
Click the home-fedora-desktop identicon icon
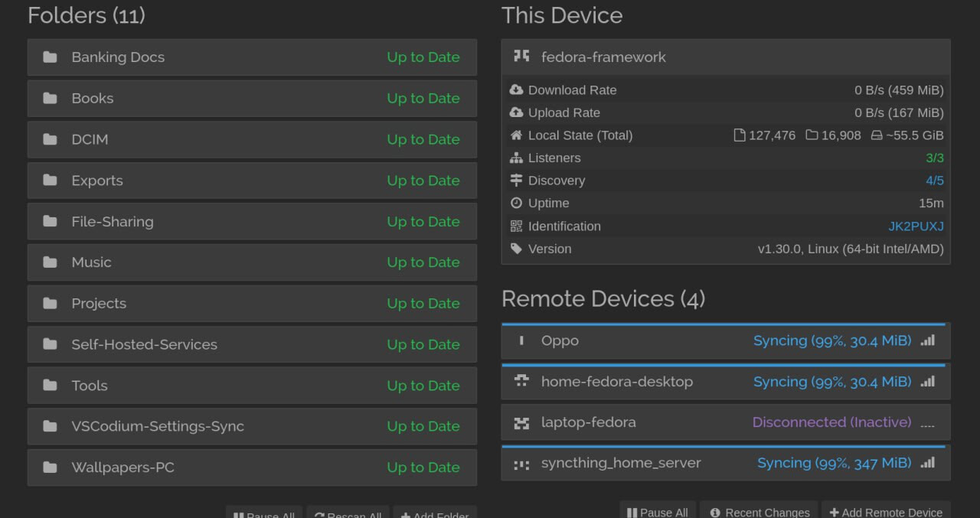pos(521,381)
